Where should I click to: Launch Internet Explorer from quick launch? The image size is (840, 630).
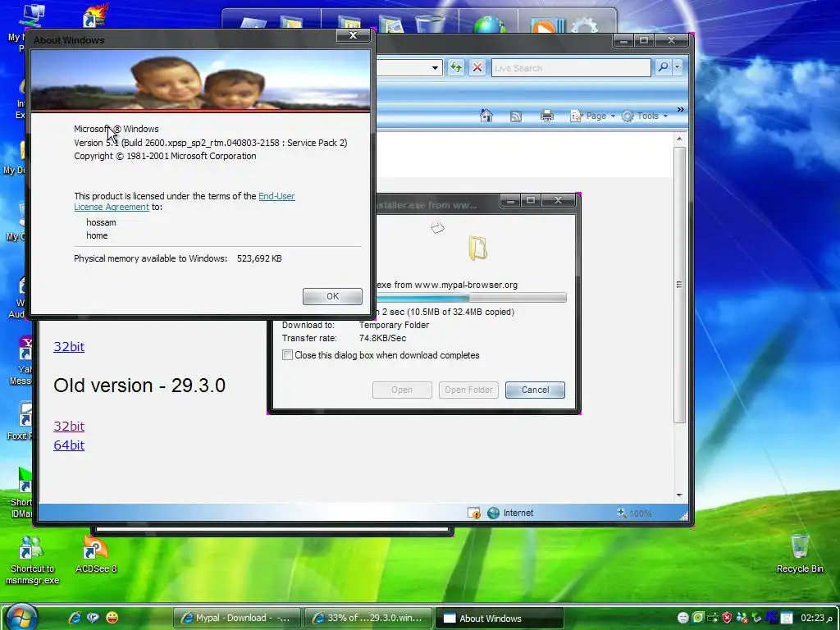[75, 618]
